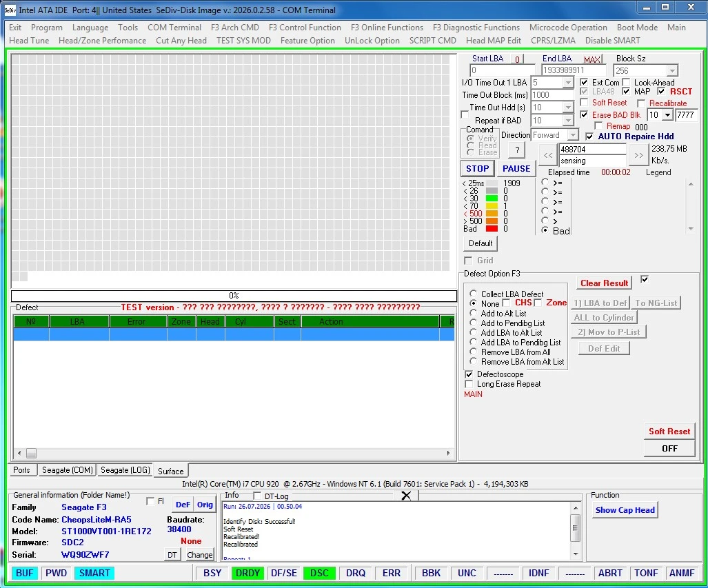Select the Bad legend radio button
This screenshot has height=588, width=708.
pyautogui.click(x=545, y=230)
